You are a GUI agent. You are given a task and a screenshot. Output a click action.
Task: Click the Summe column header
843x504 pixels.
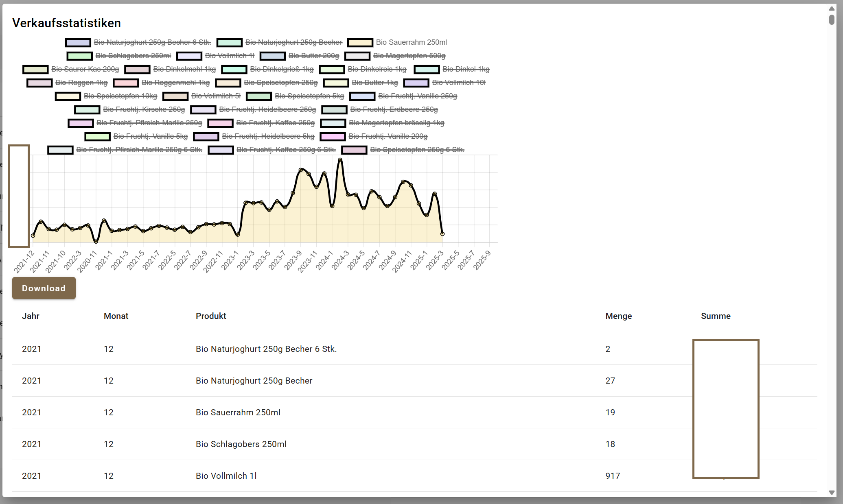coord(715,316)
